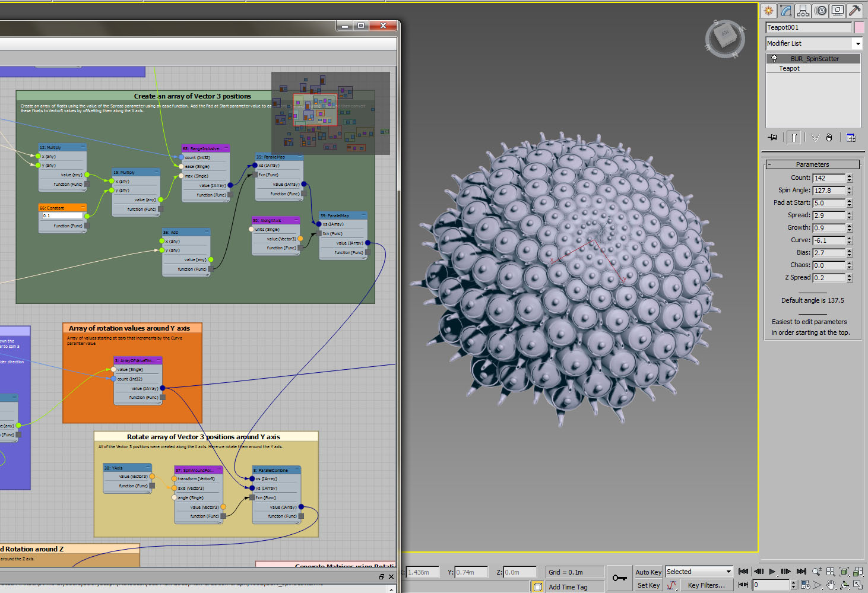The width and height of the screenshot is (868, 593).
Task: Collapse the Parameters rollout
Action: pyautogui.click(x=812, y=164)
